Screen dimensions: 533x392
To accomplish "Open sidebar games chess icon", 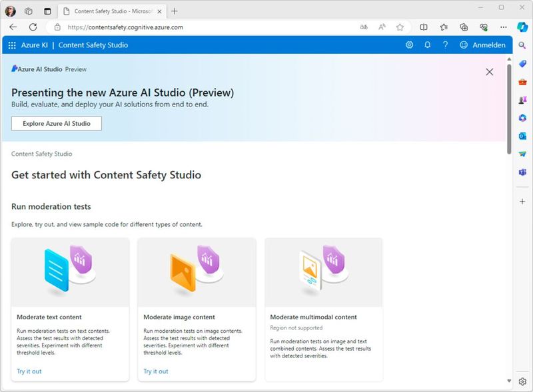I will (x=522, y=100).
